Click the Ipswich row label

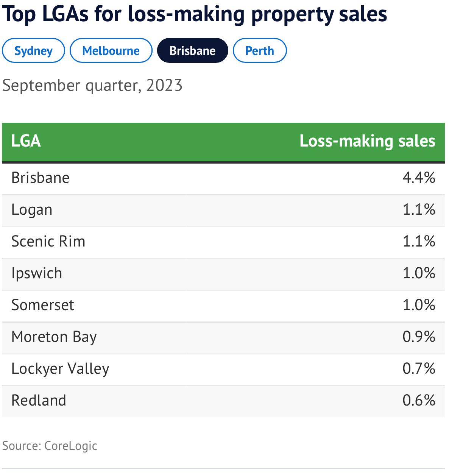click(37, 273)
